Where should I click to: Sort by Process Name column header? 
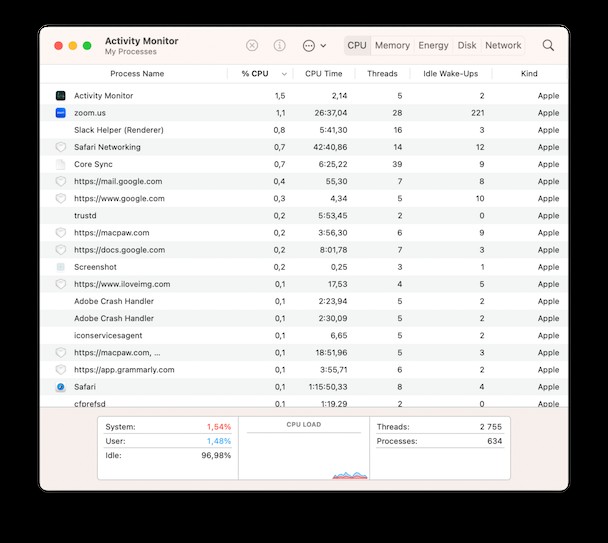coord(137,74)
